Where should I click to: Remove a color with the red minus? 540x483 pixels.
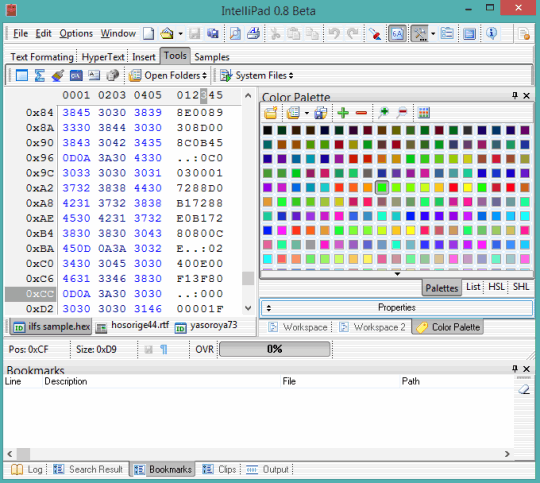pyautogui.click(x=361, y=113)
